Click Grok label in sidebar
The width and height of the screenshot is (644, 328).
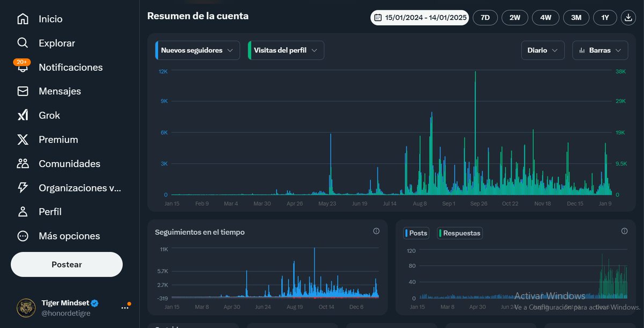click(x=49, y=115)
